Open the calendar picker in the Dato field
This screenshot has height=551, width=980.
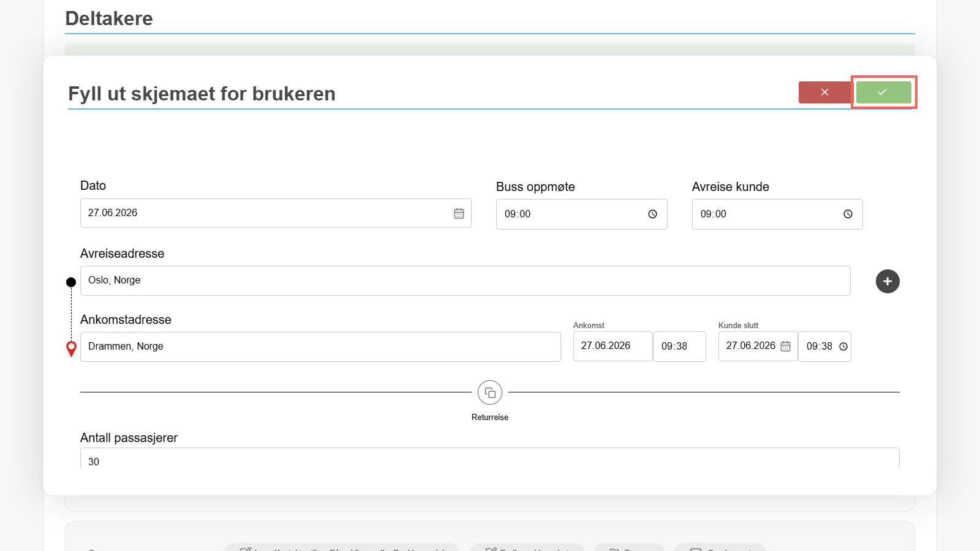click(459, 214)
